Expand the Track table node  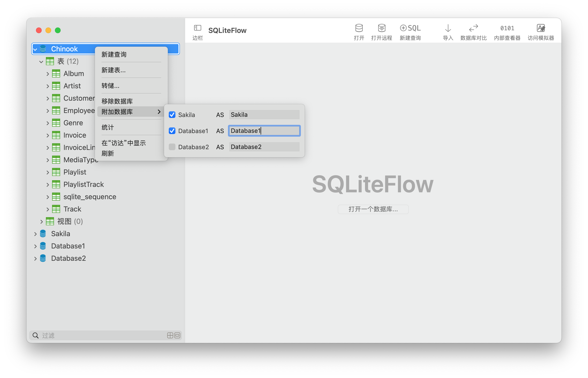(48, 209)
